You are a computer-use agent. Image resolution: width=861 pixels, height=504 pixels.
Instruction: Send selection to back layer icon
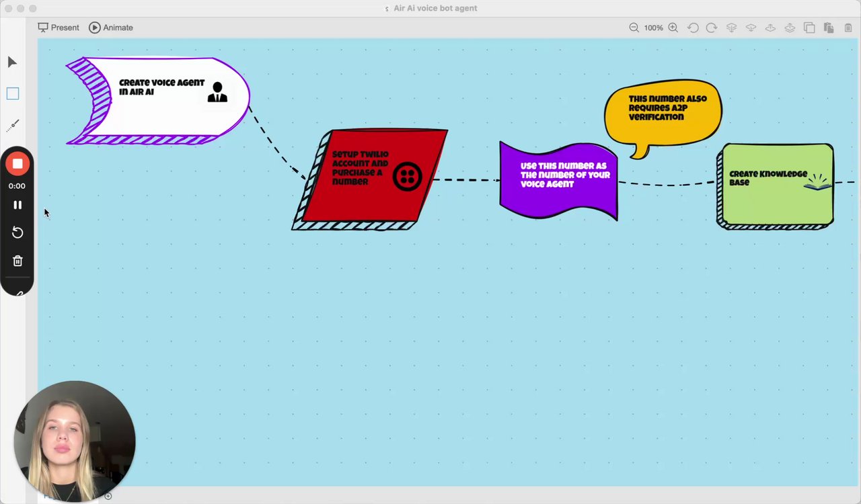(x=732, y=28)
